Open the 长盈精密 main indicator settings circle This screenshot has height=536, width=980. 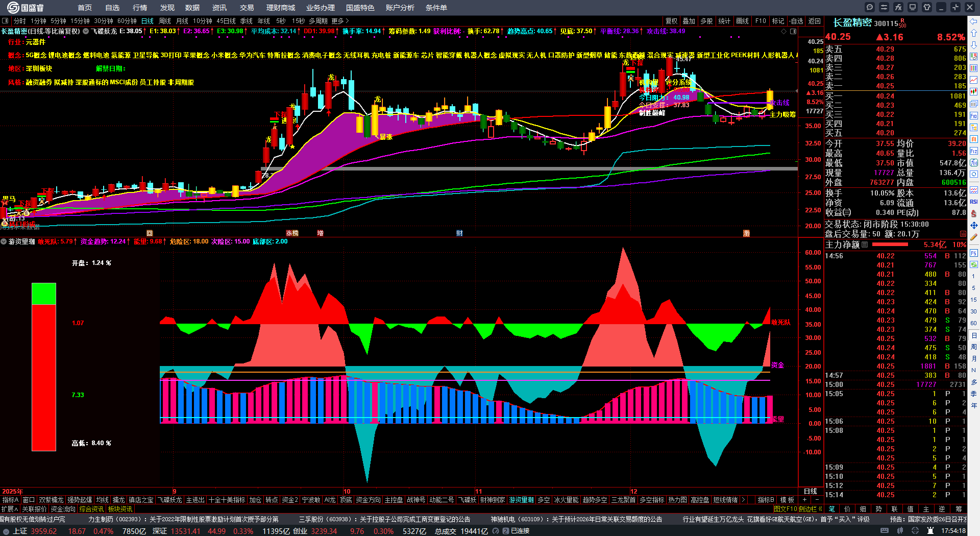tap(86, 31)
